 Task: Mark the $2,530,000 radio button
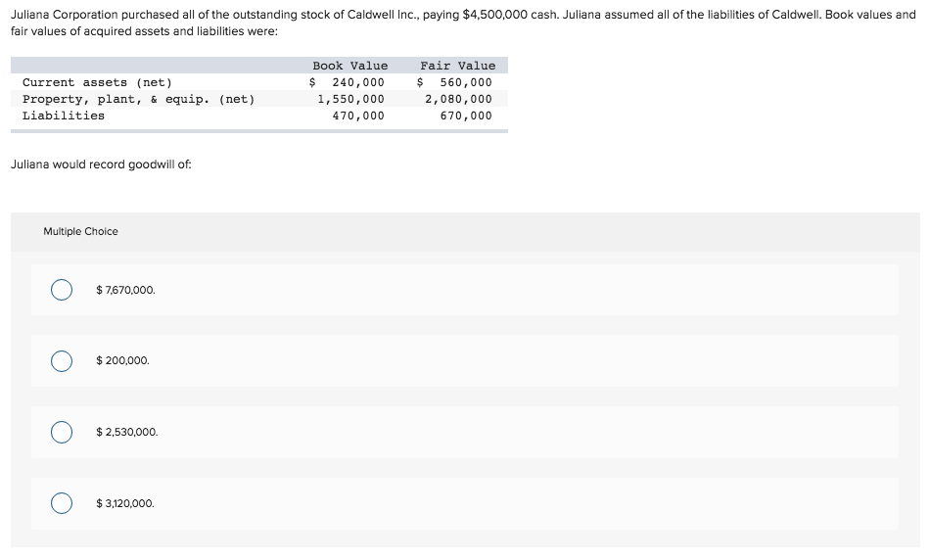[62, 432]
